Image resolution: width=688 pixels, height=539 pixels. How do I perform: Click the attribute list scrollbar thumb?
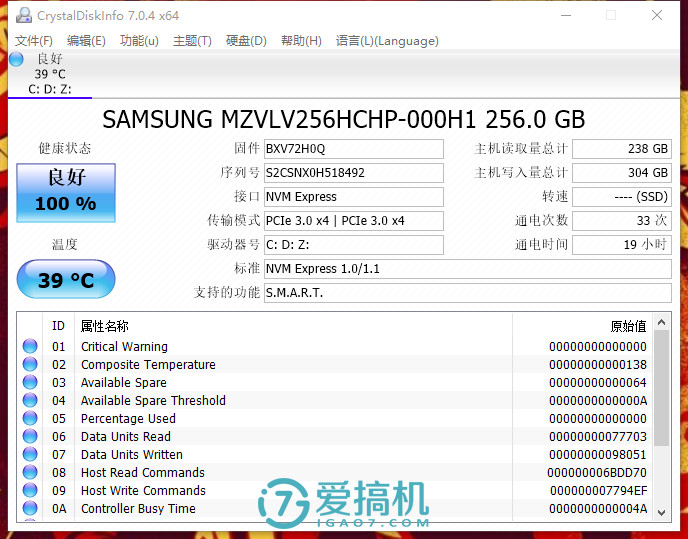(x=662, y=388)
